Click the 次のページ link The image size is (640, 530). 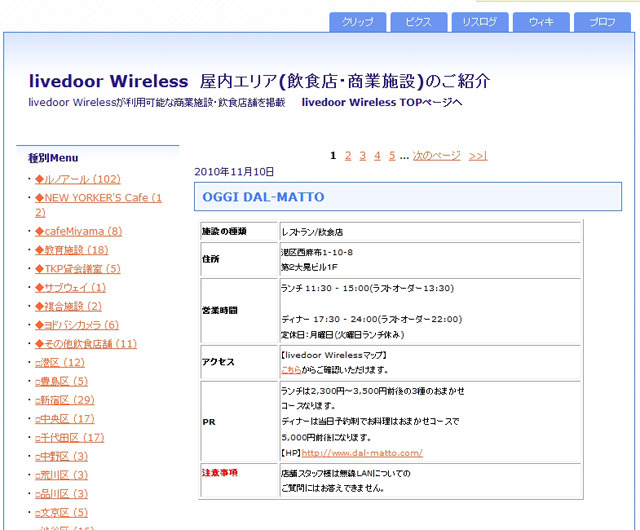tap(436, 156)
